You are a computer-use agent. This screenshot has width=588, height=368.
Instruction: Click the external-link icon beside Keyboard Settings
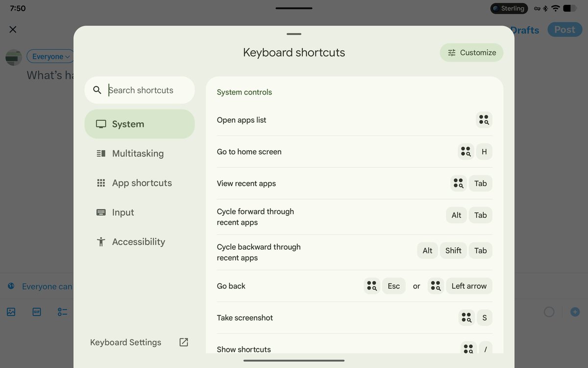tap(184, 342)
